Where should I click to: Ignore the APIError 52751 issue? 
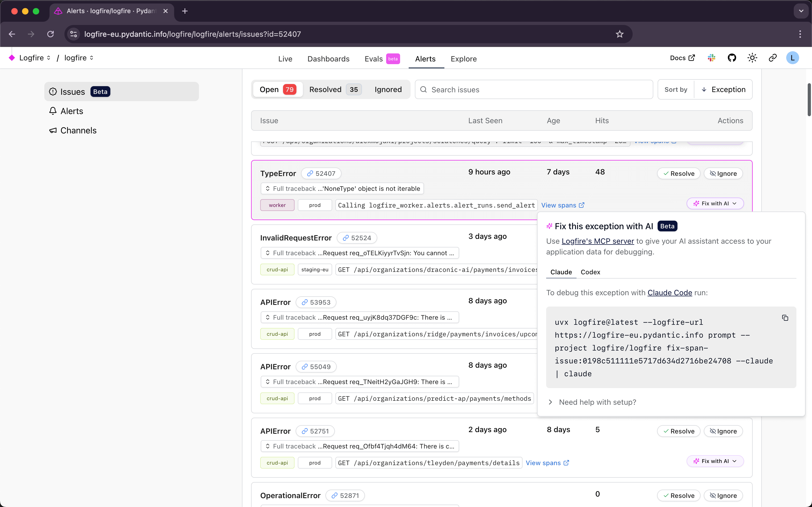click(x=723, y=431)
